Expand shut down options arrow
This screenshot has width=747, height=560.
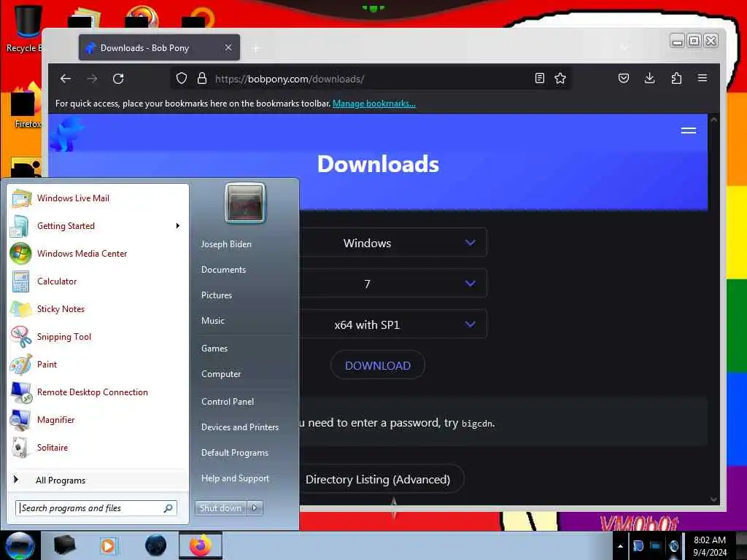255,508
